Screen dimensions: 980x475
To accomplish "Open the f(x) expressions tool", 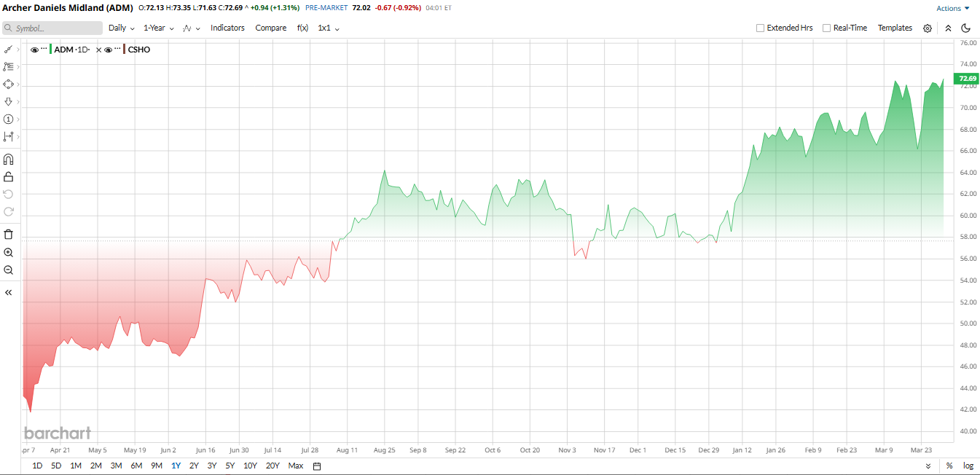I will pyautogui.click(x=302, y=28).
